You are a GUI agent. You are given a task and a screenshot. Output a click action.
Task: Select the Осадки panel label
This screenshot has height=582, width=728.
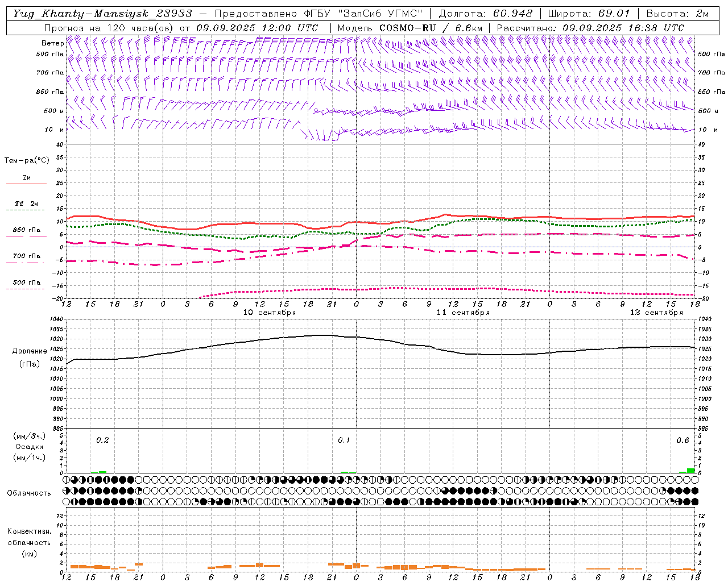click(30, 447)
